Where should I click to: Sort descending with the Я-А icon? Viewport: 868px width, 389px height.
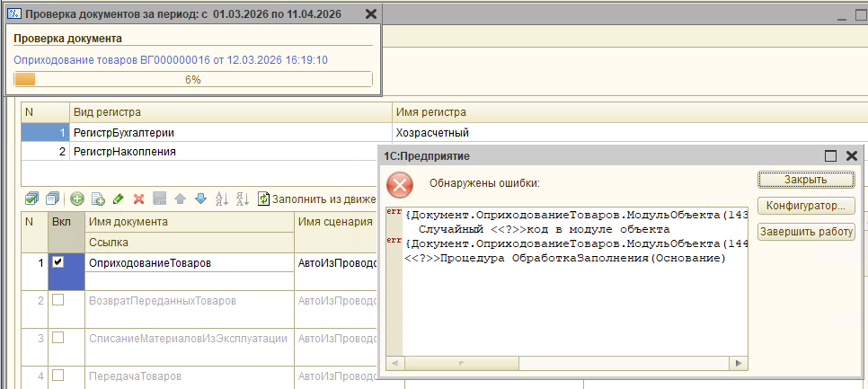pyautogui.click(x=243, y=199)
